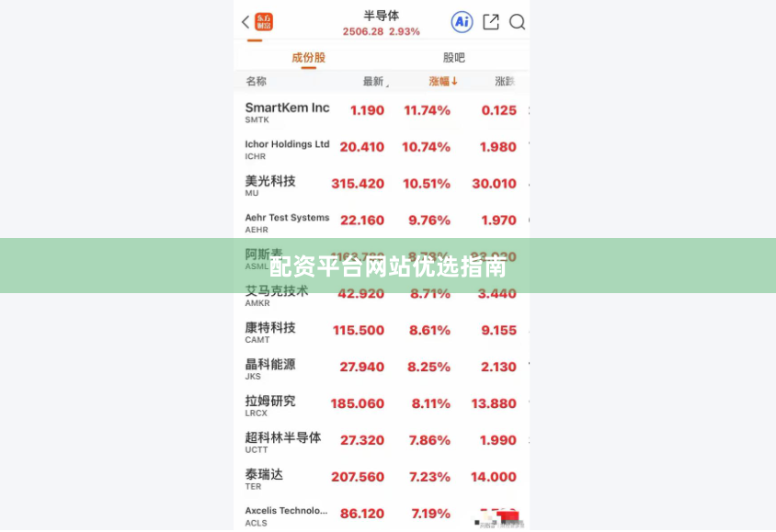Open the 超科林半导体 UCTT row
Viewport: 776px width, 532px height.
[x=382, y=441]
